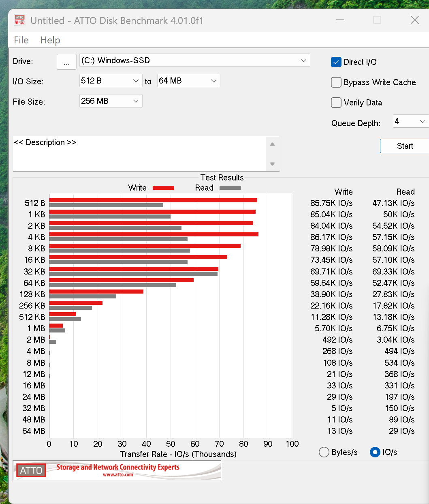Close the ATTO Disk Benchmark window
This screenshot has width=429, height=504.
(414, 20)
